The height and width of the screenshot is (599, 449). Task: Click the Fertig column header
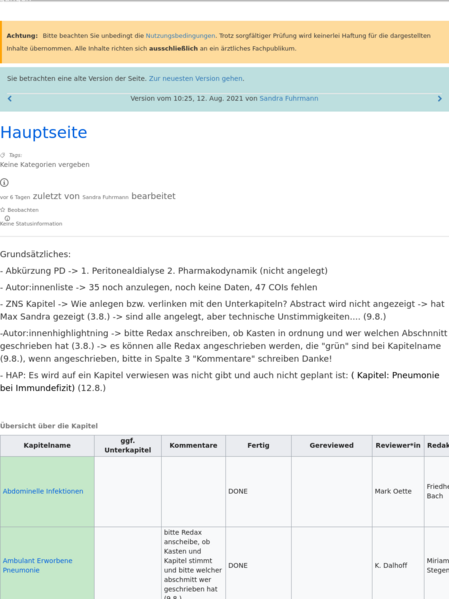(258, 445)
